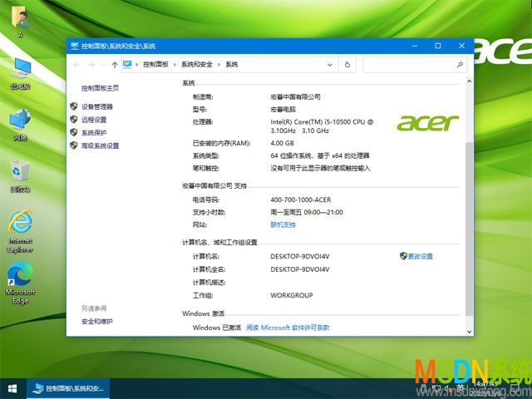Select the 网络 desktop icon

(20, 124)
